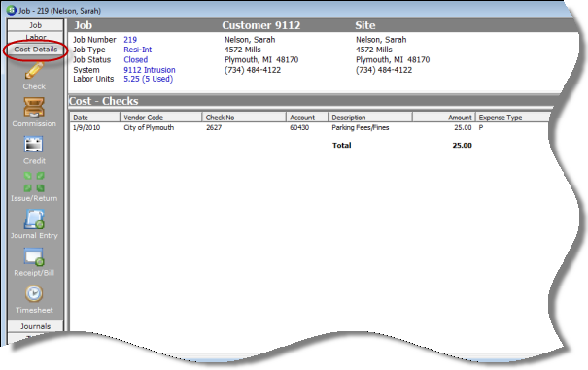Click site city Plymouth, MI 48170
The height and width of the screenshot is (370, 588).
[x=393, y=59]
